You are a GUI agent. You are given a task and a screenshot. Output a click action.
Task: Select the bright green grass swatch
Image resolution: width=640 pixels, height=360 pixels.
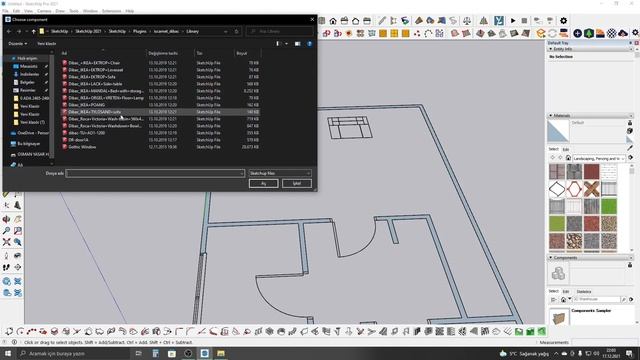point(609,207)
